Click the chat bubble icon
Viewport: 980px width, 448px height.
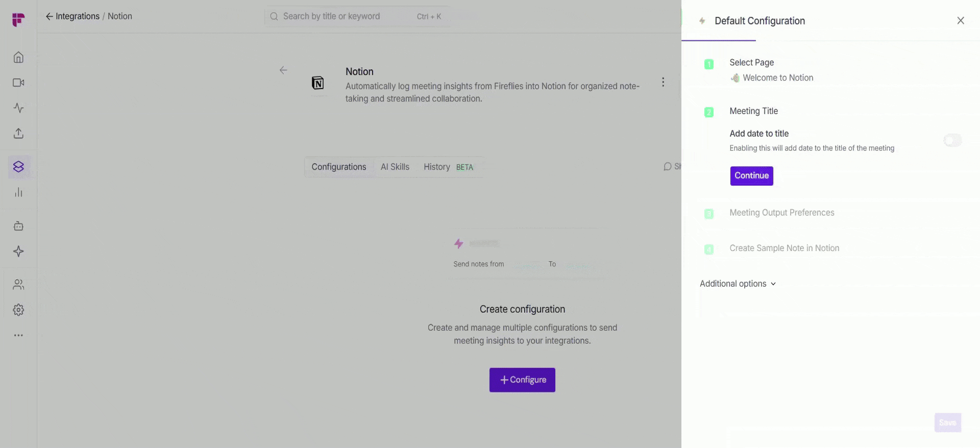click(668, 166)
